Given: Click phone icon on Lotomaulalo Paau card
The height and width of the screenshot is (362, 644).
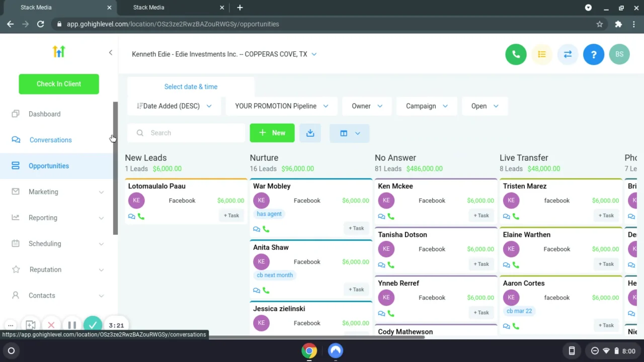Looking at the screenshot, I should pos(141,216).
